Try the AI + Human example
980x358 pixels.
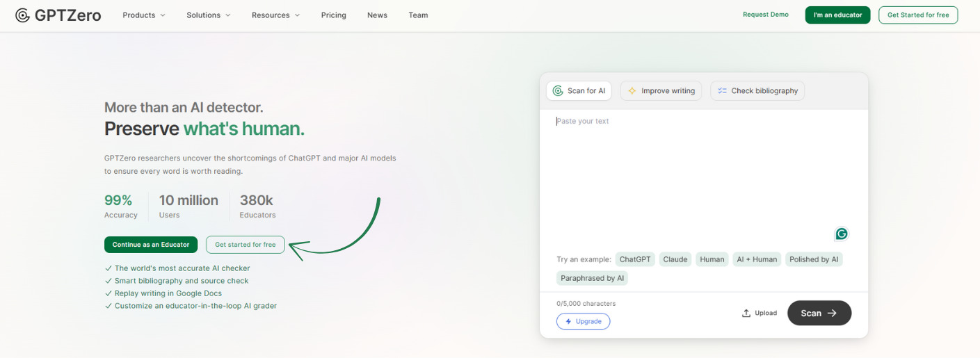pyautogui.click(x=757, y=259)
